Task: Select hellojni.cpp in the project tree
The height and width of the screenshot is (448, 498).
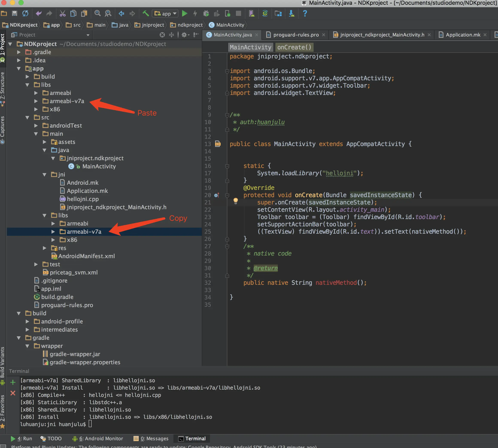Action: click(x=83, y=199)
